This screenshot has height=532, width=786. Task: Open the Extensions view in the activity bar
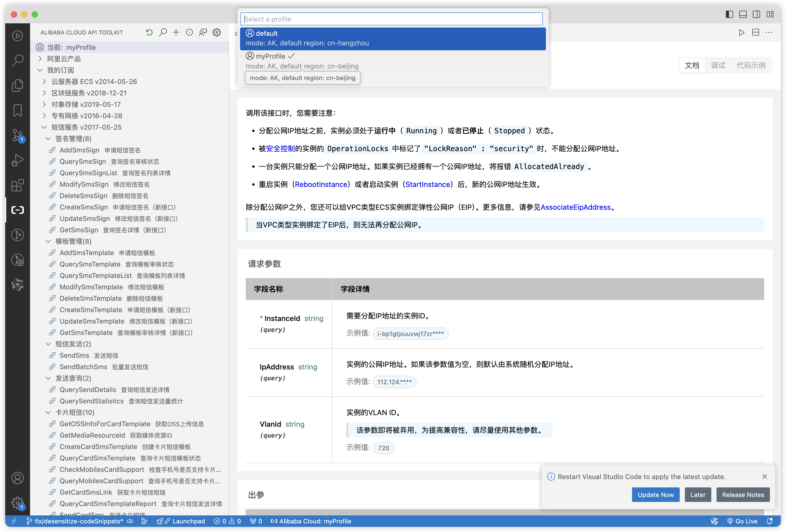pos(17,185)
